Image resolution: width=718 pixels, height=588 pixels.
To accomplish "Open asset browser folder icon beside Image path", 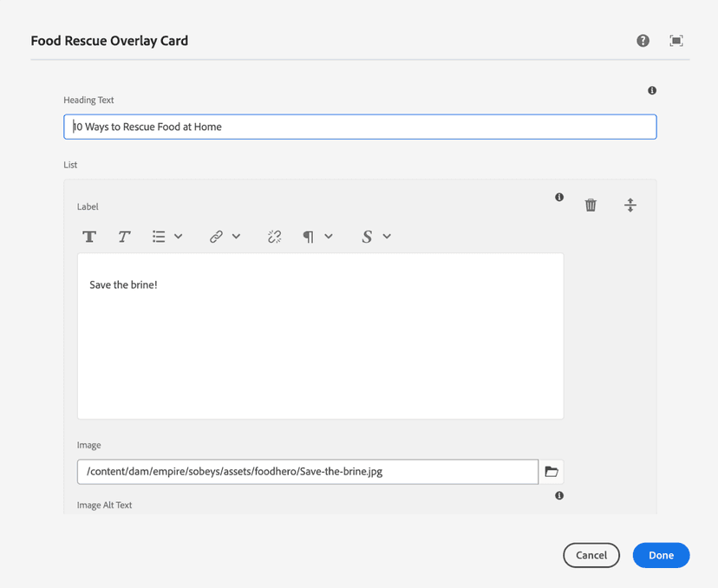I will tap(552, 472).
